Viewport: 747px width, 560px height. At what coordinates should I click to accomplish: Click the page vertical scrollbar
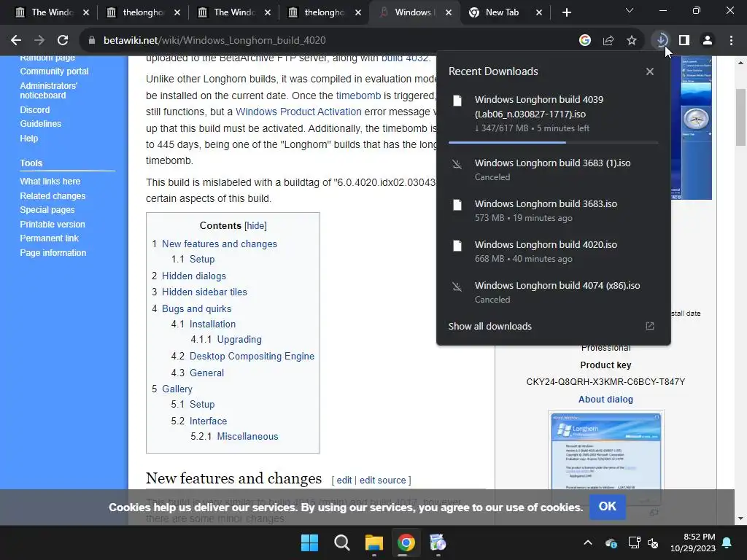tap(741, 117)
